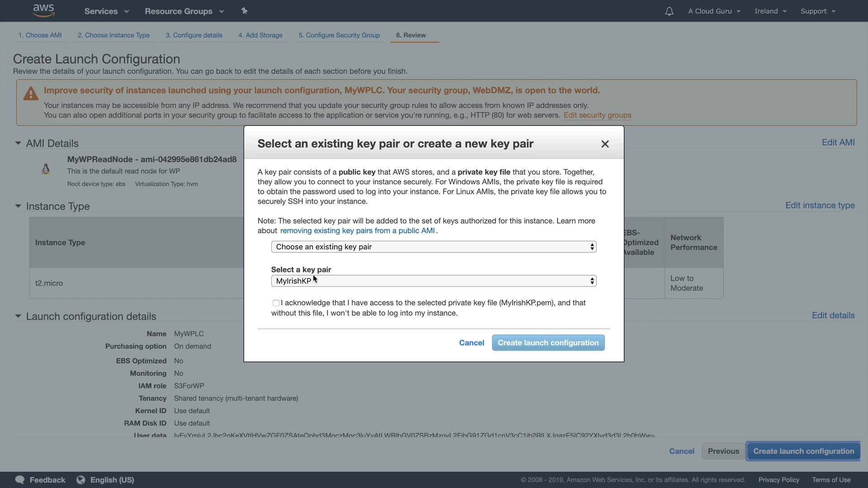Click the Feedback speech bubble icon
The image size is (868, 488).
coord(20,480)
